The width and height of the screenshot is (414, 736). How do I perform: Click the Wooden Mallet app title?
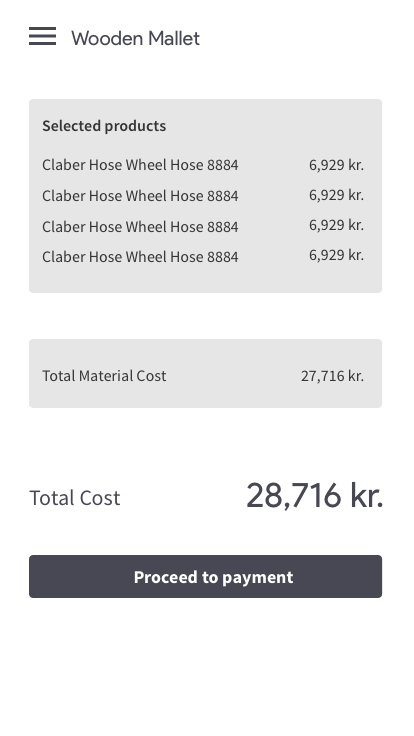tap(135, 38)
